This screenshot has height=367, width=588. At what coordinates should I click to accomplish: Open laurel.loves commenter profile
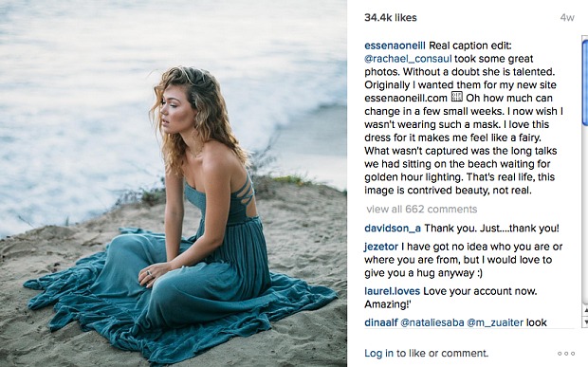pos(392,291)
